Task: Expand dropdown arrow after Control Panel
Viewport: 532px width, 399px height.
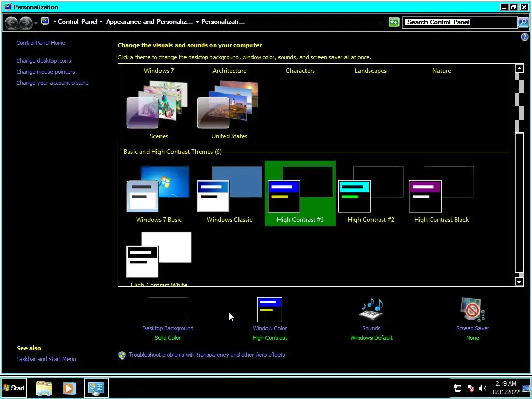Action: coord(101,22)
